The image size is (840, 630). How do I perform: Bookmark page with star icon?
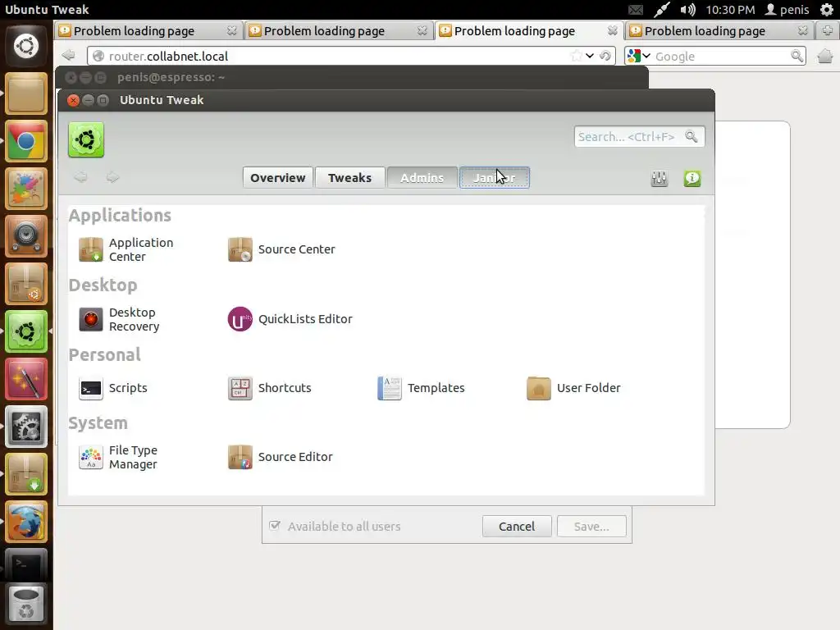pyautogui.click(x=577, y=56)
